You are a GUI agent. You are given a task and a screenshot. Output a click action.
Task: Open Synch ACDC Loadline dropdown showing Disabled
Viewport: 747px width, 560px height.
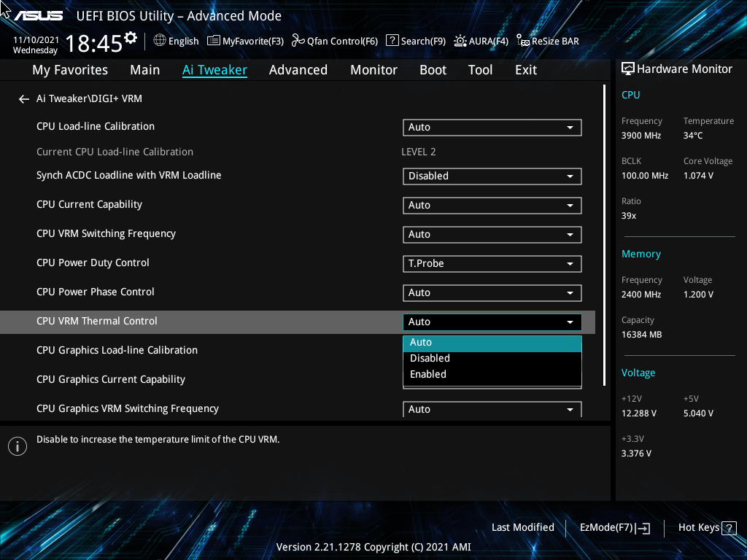pos(492,176)
